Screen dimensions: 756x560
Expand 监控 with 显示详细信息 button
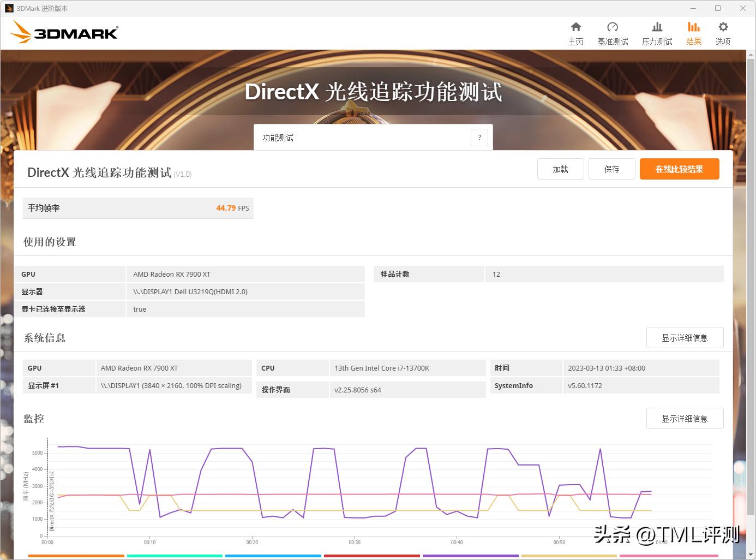(x=685, y=419)
